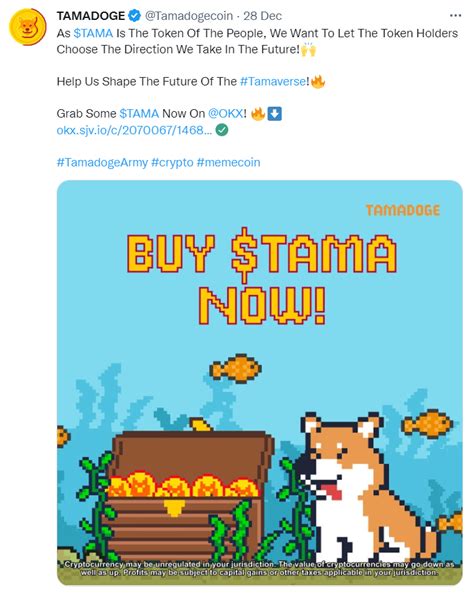Click the TAMADOGE logo in the image
Viewport: 474px width, 593px height.
pyautogui.click(x=403, y=210)
